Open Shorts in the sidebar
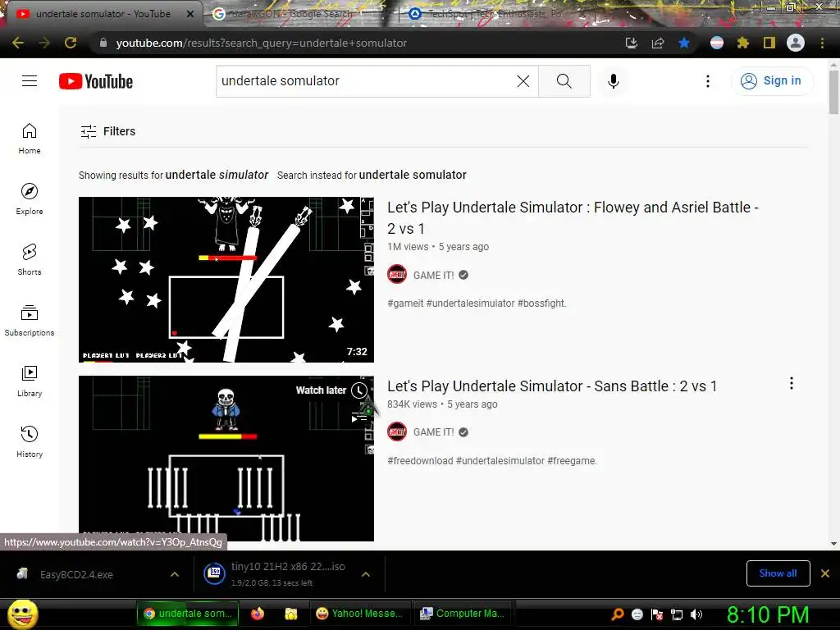Screen dimensions: 840x630 coord(30,259)
